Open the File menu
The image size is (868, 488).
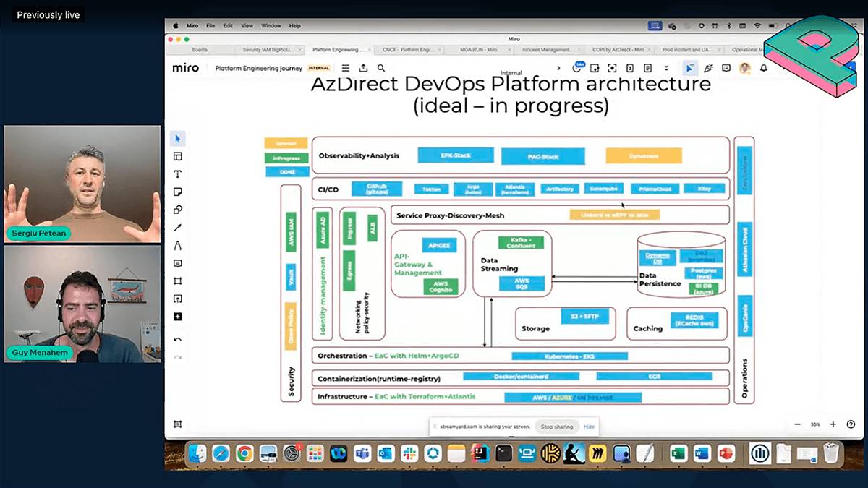coord(210,25)
